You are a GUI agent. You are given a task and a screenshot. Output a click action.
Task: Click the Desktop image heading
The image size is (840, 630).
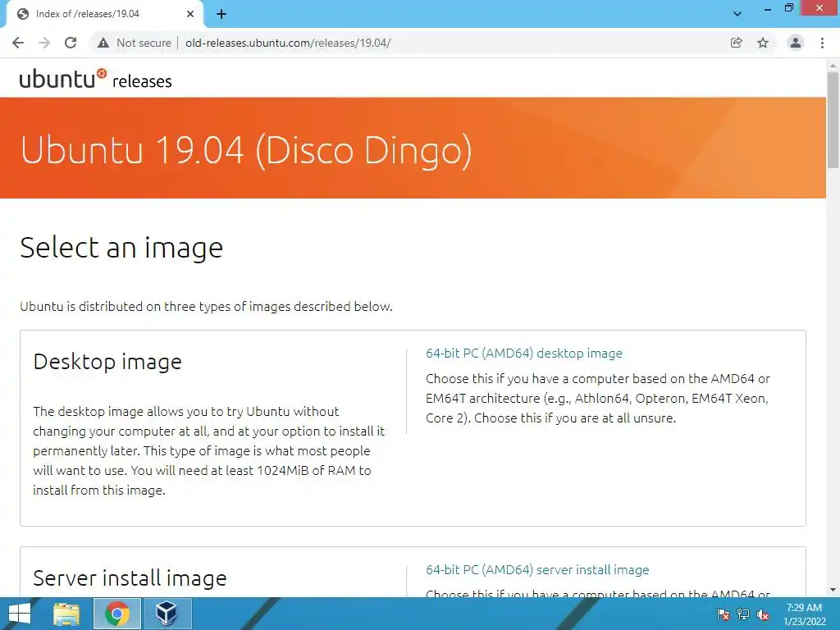pos(107,362)
